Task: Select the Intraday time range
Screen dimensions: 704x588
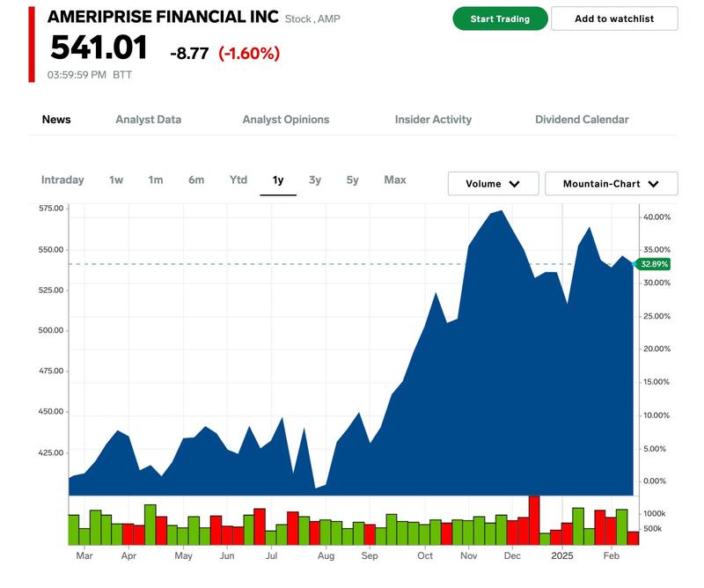Action: [62, 180]
